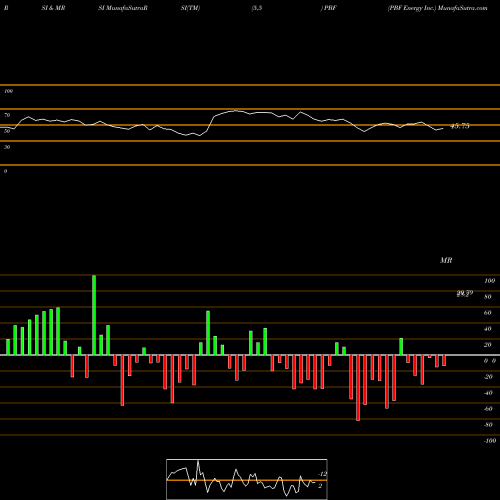The height and width of the screenshot is (500, 500).
Task: Click the RSI axis label '100' at top left
Action: click(8, 91)
